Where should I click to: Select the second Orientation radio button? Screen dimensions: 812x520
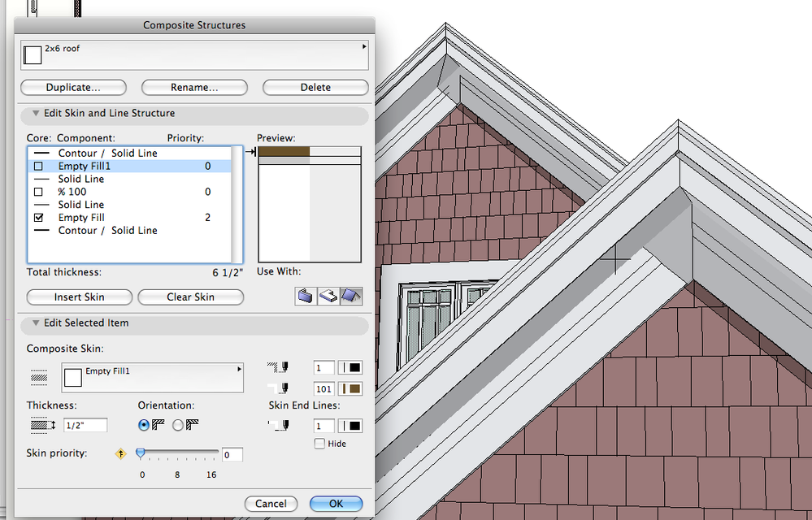(178, 425)
